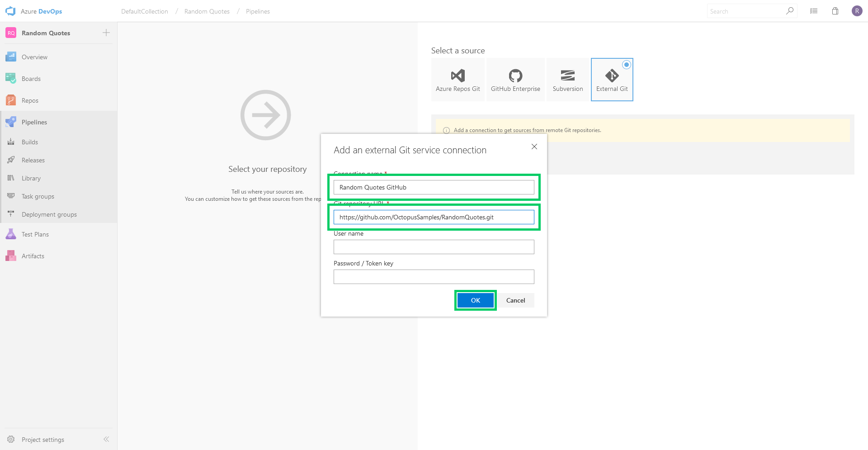Click the Task groups icon

11,196
